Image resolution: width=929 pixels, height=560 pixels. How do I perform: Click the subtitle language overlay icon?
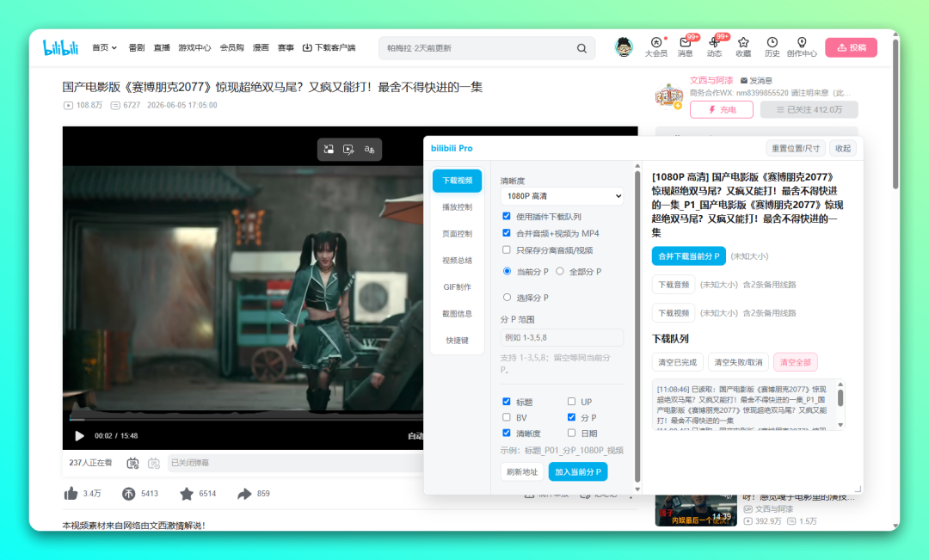click(369, 150)
